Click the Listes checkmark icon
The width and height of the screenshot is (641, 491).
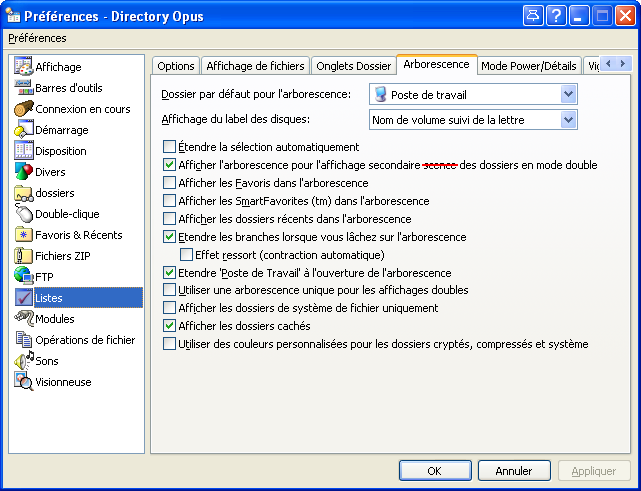[x=23, y=297]
